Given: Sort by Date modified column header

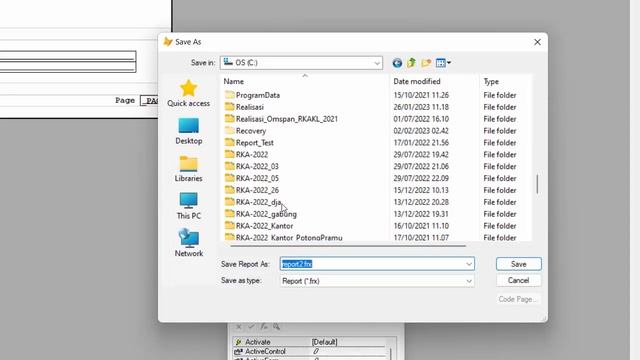Looking at the screenshot, I should pos(417,82).
